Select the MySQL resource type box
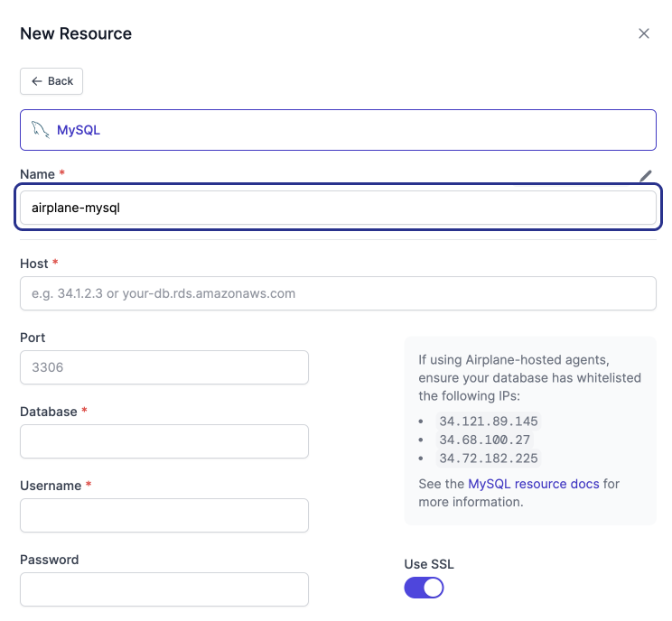672x621 pixels. click(x=338, y=130)
